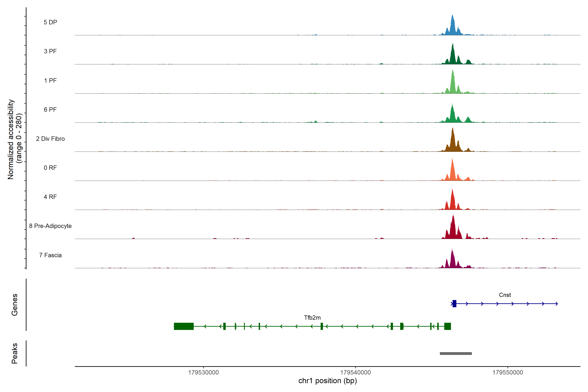Click the Cnst gene name
The image size is (588, 392).
click(x=505, y=295)
